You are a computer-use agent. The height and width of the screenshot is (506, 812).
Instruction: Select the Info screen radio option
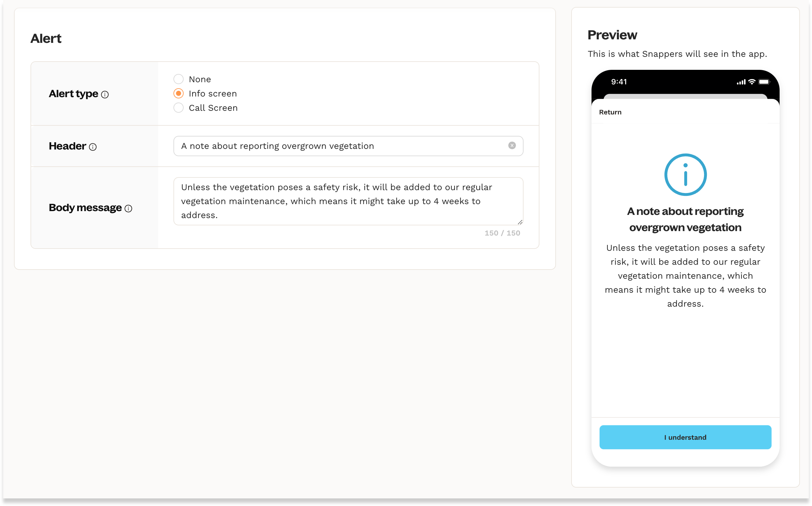[x=179, y=94]
